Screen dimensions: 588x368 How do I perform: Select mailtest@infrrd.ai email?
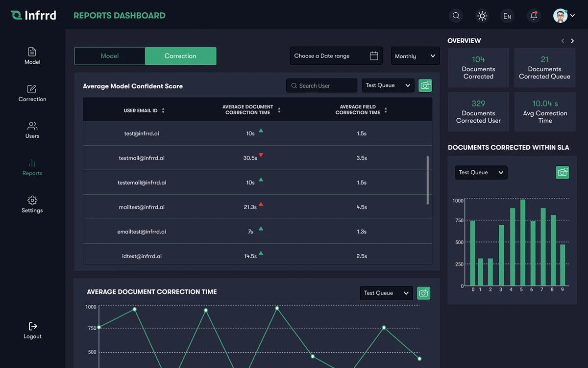click(x=142, y=207)
